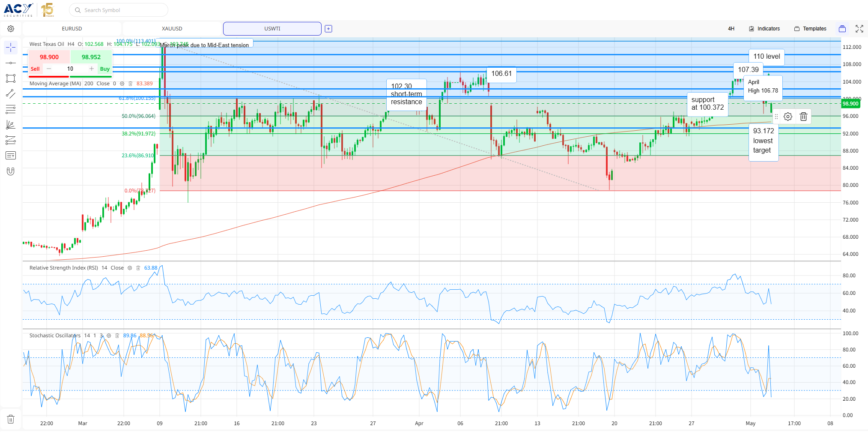Select the 'support at 100.372' annotation
The height and width of the screenshot is (432, 868).
pos(707,104)
